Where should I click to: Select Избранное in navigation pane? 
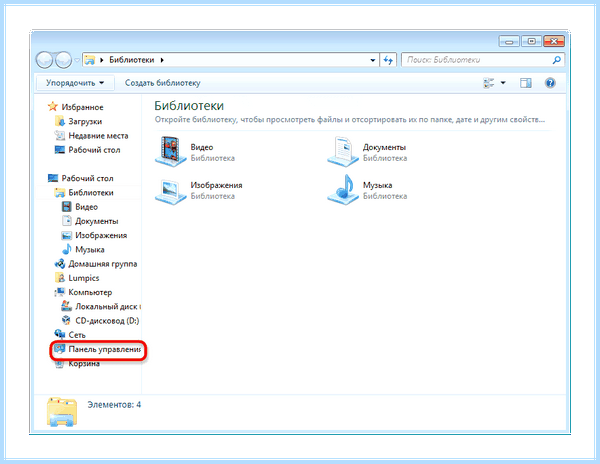(x=82, y=107)
